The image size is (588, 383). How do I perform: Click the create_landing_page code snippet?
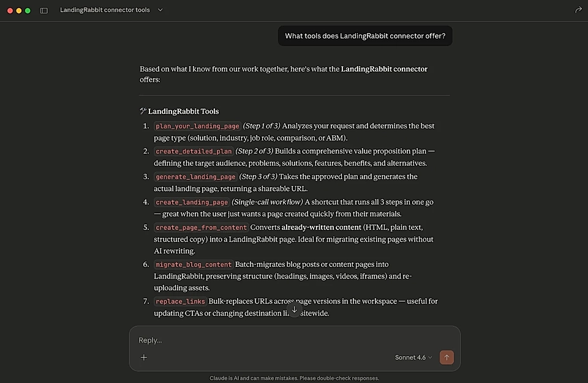click(192, 202)
